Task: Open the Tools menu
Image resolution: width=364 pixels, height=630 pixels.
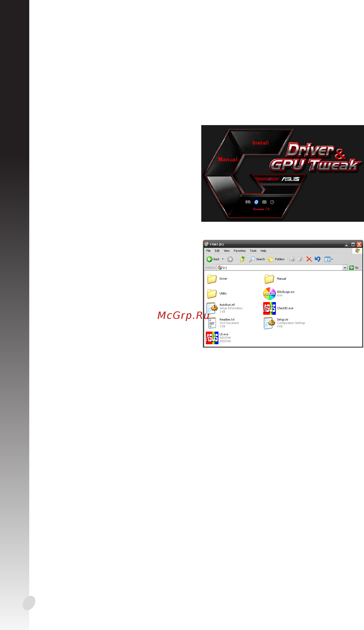Action: click(253, 251)
